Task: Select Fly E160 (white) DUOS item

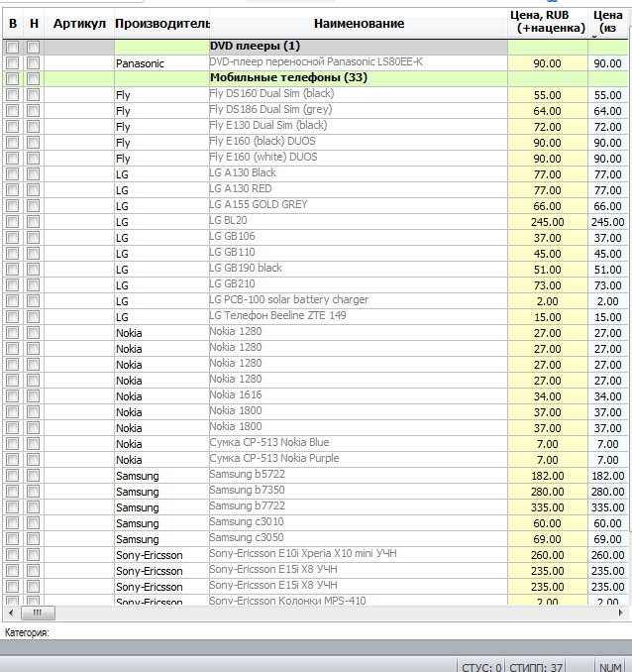Action: point(263,157)
